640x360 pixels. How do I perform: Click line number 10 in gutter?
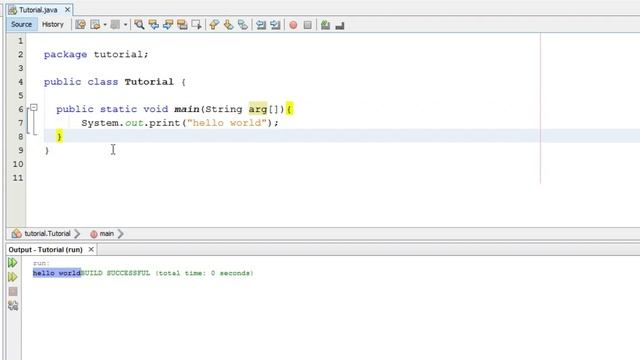(18, 164)
